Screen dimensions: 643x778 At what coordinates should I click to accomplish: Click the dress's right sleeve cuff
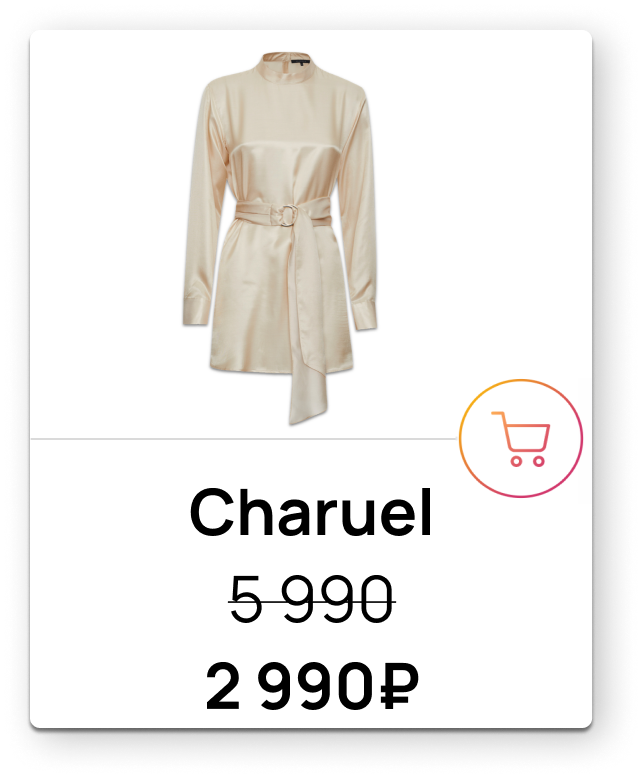pos(364,315)
